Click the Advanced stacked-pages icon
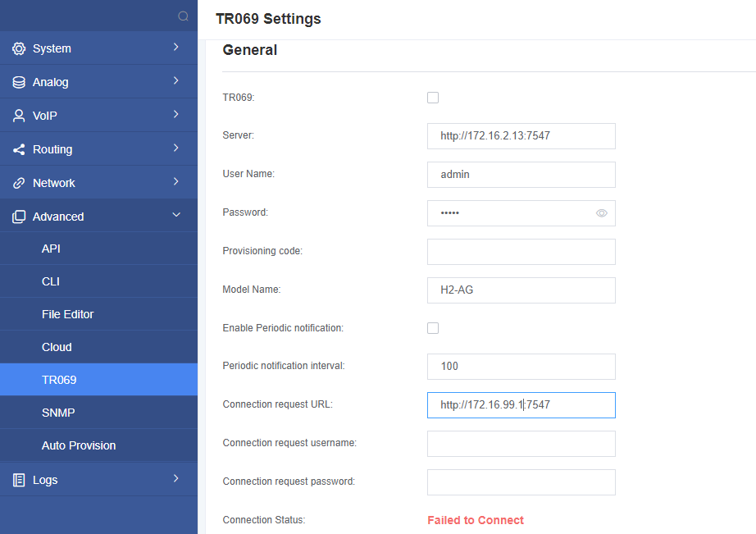 [19, 217]
